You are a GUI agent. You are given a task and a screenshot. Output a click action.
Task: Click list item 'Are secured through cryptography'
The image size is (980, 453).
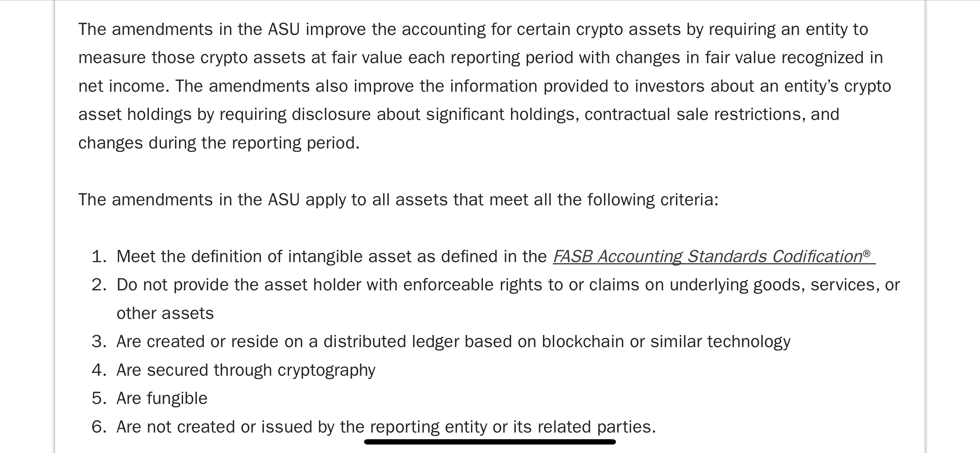pos(246,370)
